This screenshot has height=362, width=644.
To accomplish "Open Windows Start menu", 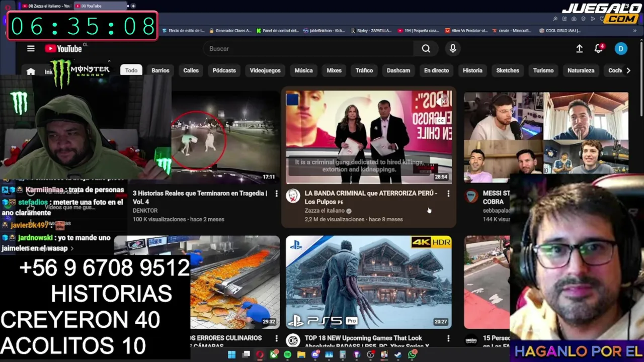I will pyautogui.click(x=231, y=354).
